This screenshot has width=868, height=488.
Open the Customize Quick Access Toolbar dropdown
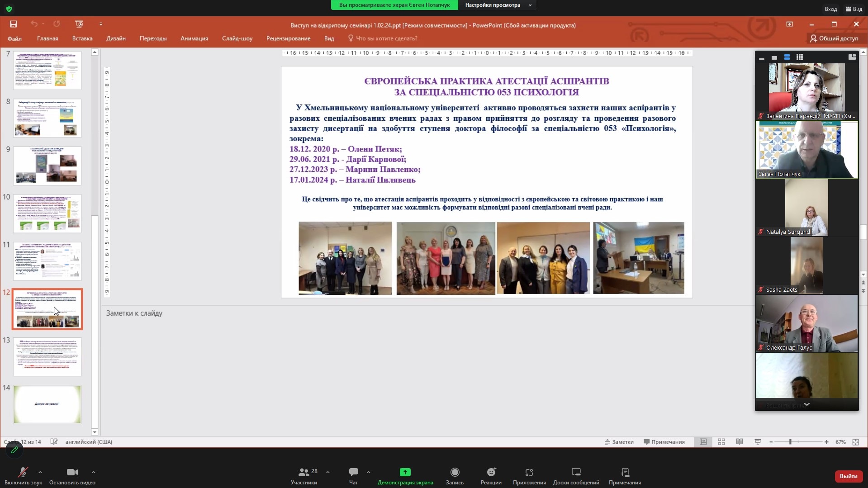(x=101, y=24)
